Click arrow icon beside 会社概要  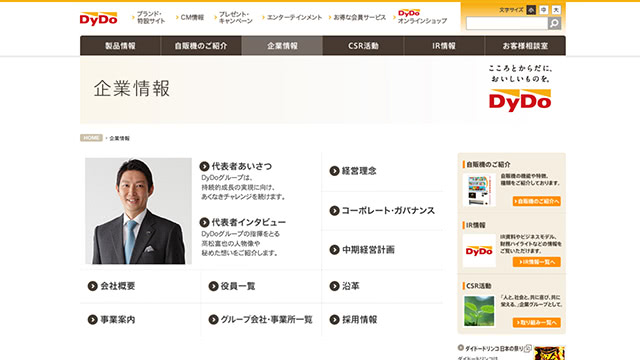coord(93,286)
